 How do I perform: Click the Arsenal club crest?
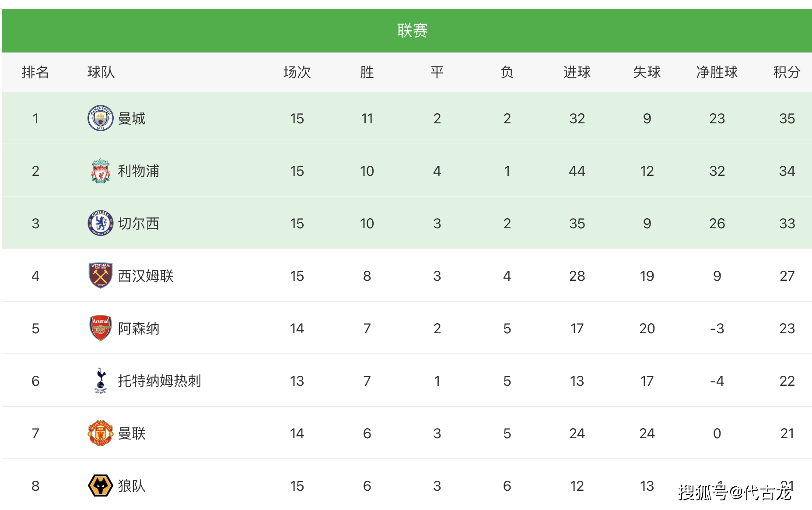[101, 328]
